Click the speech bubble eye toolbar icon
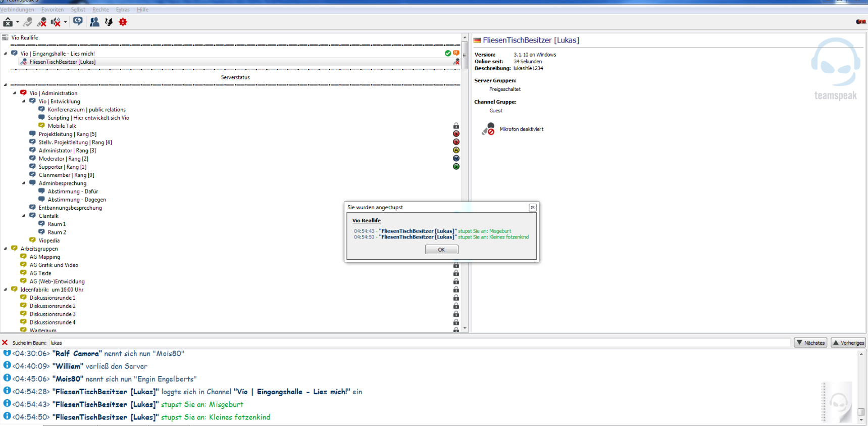The width and height of the screenshot is (868, 426). pyautogui.click(x=78, y=21)
